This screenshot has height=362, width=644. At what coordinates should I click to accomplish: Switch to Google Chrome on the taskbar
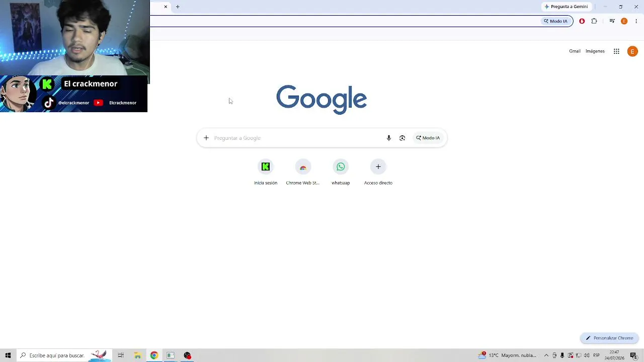(x=154, y=355)
